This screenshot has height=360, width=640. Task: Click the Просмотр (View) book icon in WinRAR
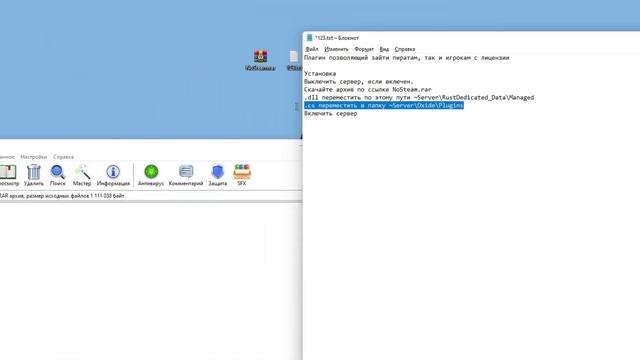point(8,175)
